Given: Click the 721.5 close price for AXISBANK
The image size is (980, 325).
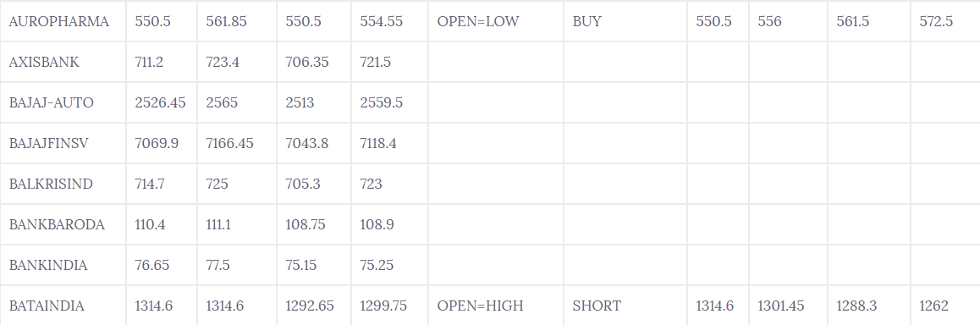Looking at the screenshot, I should coord(389,62).
